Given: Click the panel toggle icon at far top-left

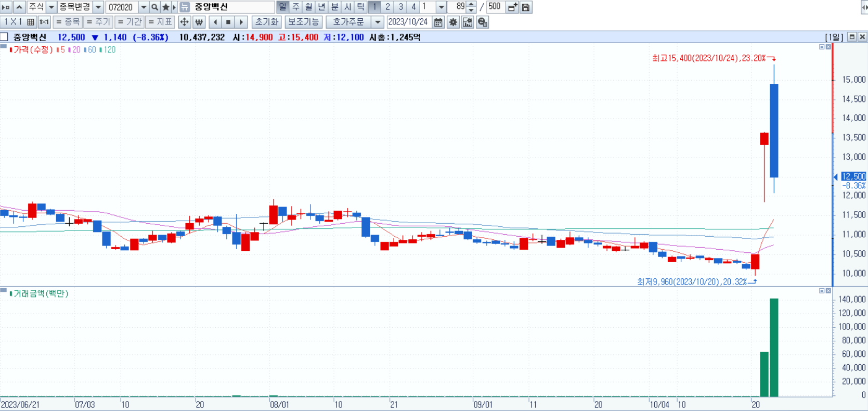Looking at the screenshot, I should pyautogui.click(x=6, y=7).
